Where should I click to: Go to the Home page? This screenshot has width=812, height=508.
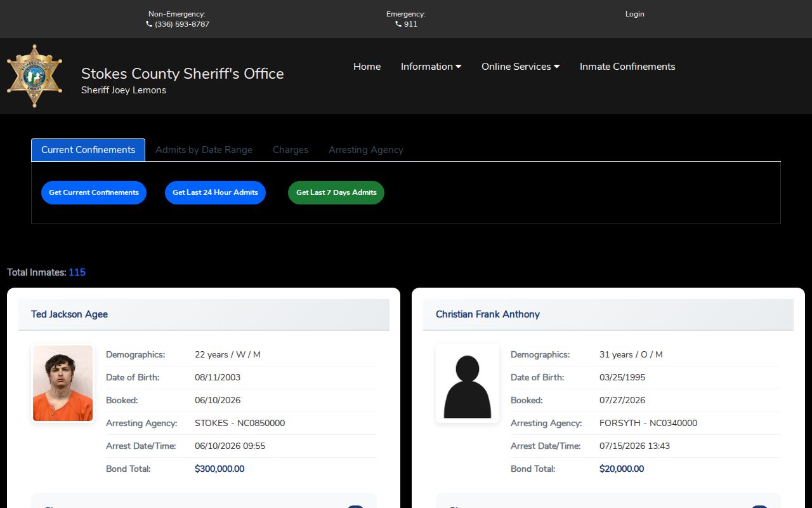click(x=367, y=67)
